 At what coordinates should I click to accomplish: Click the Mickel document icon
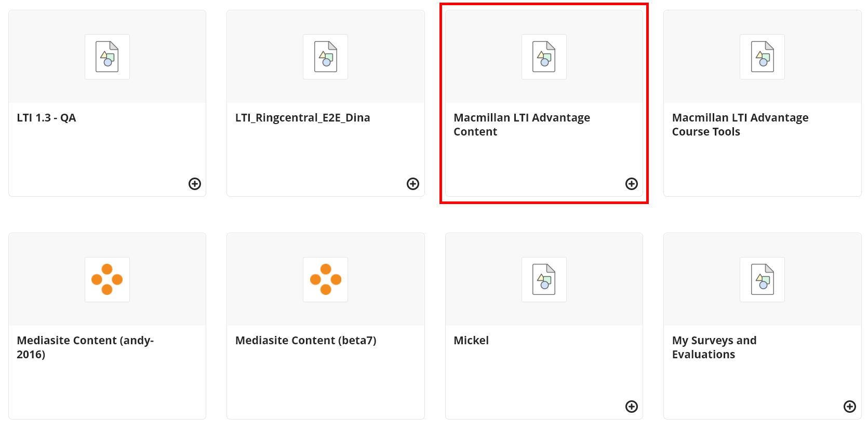pos(544,279)
